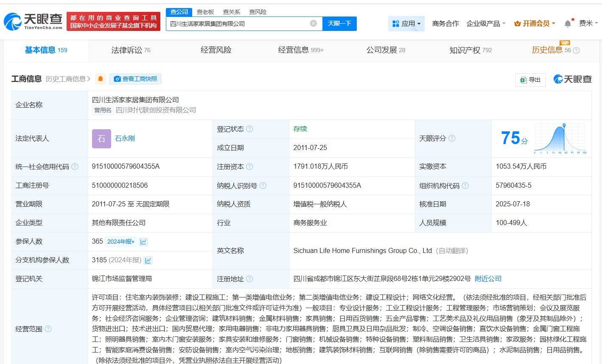Viewport: 602px width, 364px height.
Task: Click the orange alert bell beside 历史工商信息
Action: 101,79
